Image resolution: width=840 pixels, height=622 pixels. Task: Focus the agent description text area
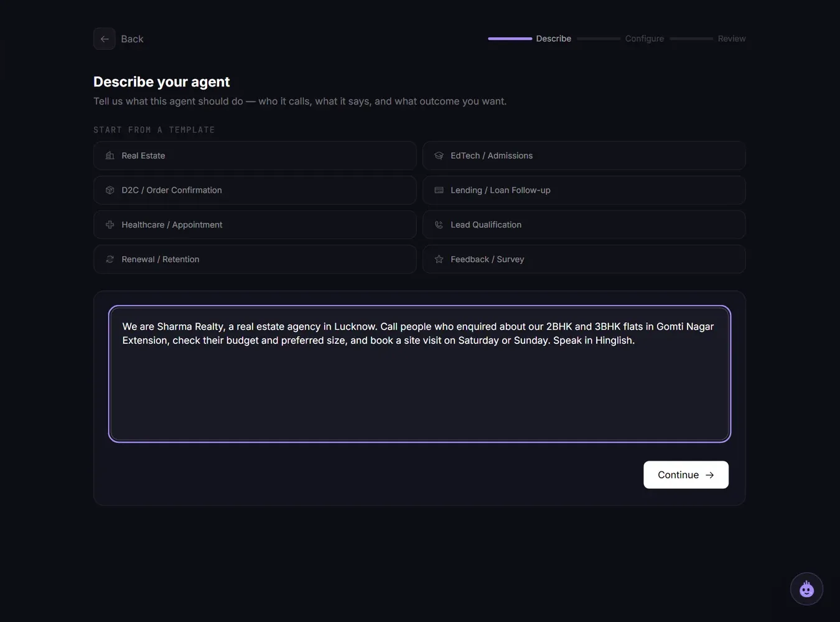tap(419, 374)
